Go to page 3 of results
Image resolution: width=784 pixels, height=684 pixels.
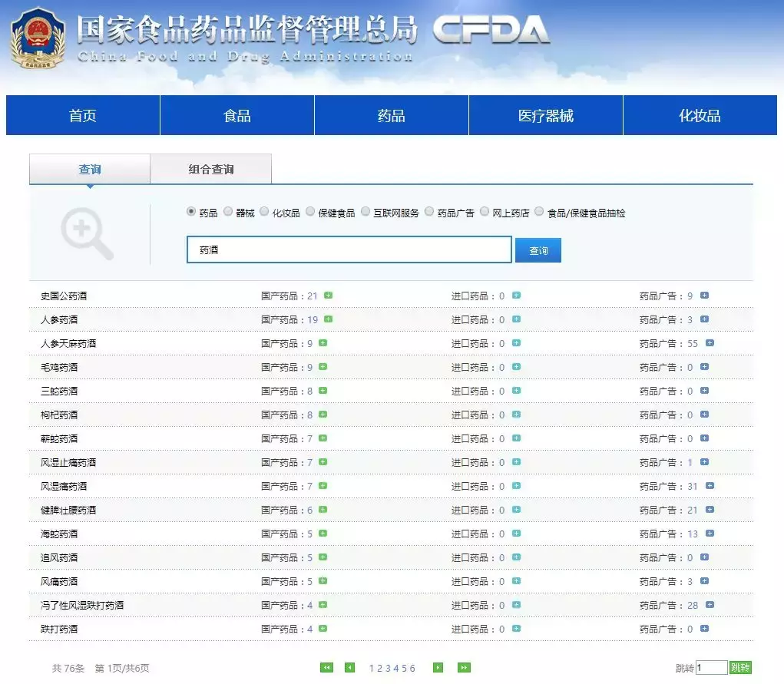coord(388,669)
